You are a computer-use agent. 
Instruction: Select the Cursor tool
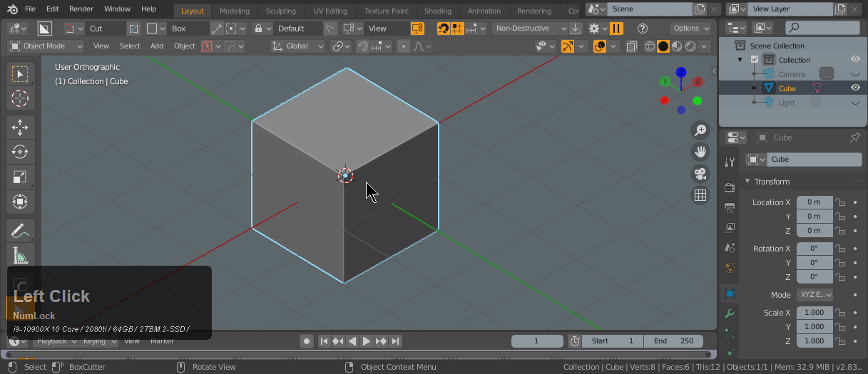(20, 98)
